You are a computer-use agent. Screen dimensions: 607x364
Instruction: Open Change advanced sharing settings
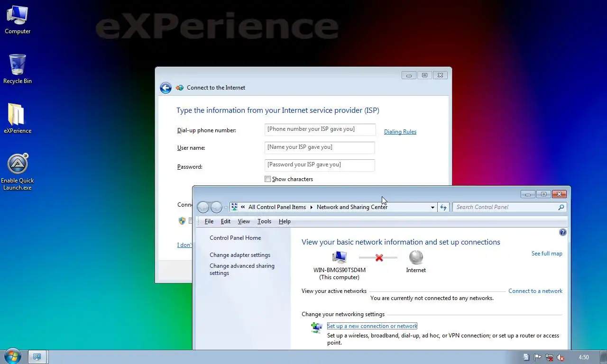[x=242, y=269]
